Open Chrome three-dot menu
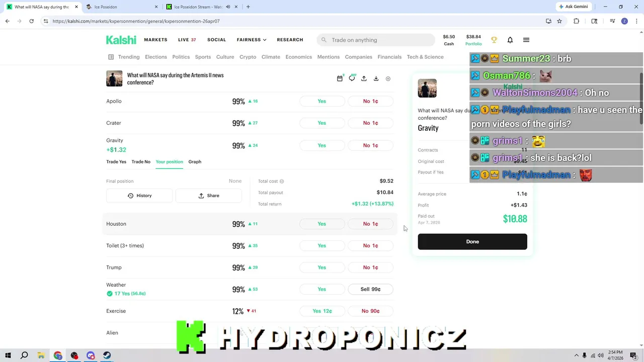Image resolution: width=644 pixels, height=362 pixels. point(637,21)
